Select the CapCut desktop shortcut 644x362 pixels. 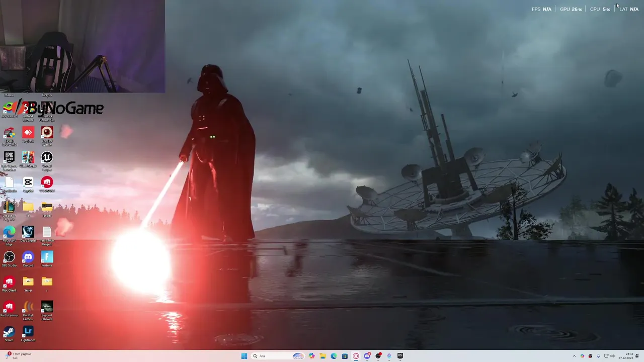(28, 185)
